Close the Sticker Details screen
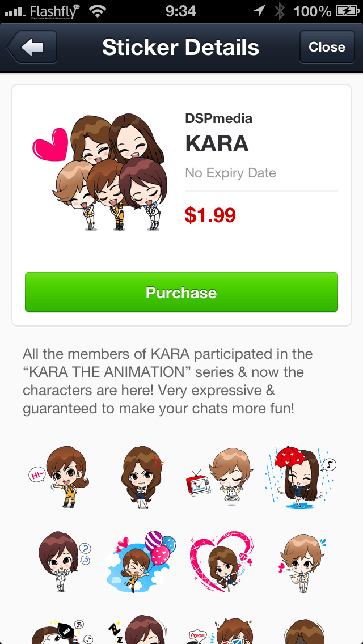The width and height of the screenshot is (363, 644). point(327,47)
